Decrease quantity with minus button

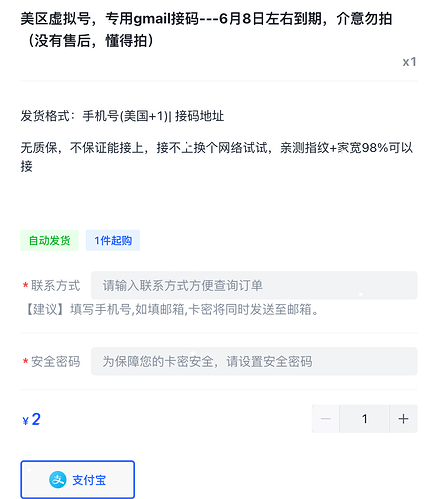pyautogui.click(x=326, y=419)
